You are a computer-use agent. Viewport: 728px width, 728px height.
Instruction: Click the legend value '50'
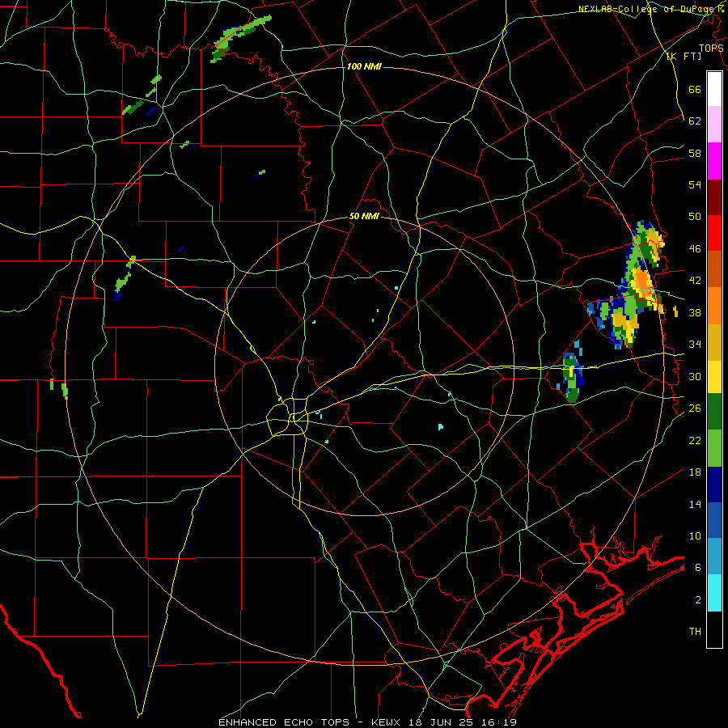click(695, 217)
